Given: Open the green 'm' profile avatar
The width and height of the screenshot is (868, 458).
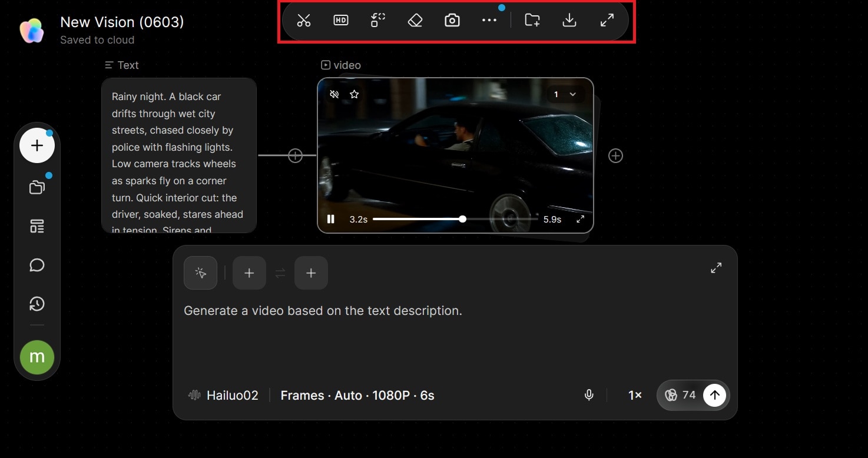Looking at the screenshot, I should [x=37, y=357].
